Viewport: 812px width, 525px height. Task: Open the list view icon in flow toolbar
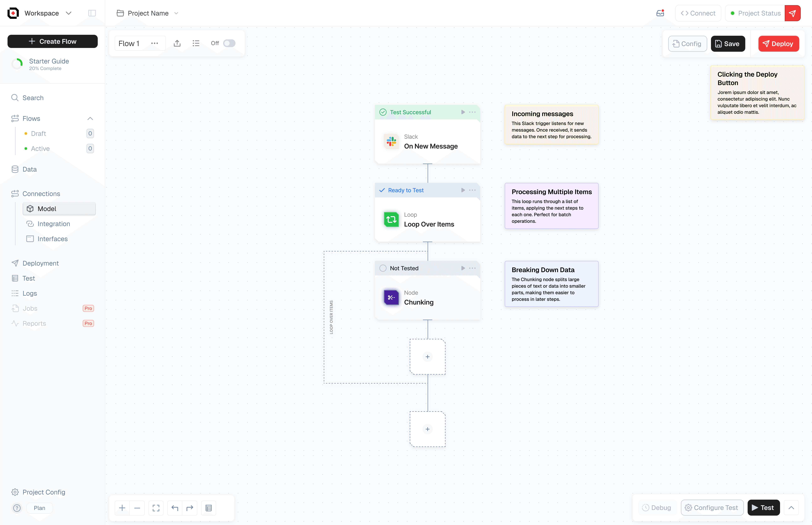click(x=196, y=43)
